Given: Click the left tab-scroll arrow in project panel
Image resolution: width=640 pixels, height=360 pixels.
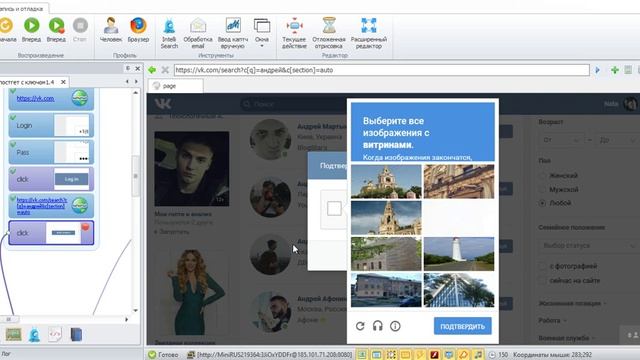Looking at the screenshot, I should tap(127, 82).
